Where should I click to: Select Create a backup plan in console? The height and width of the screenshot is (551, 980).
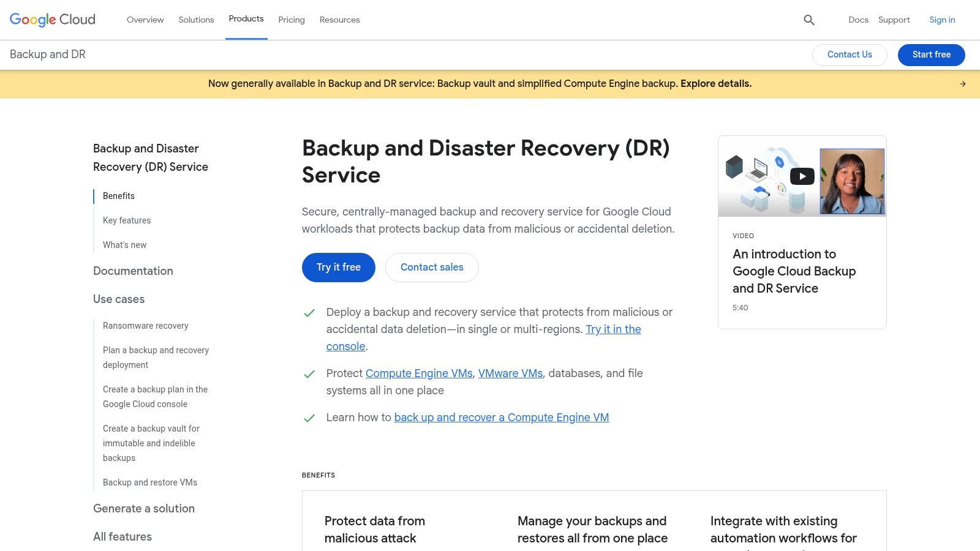pos(156,397)
